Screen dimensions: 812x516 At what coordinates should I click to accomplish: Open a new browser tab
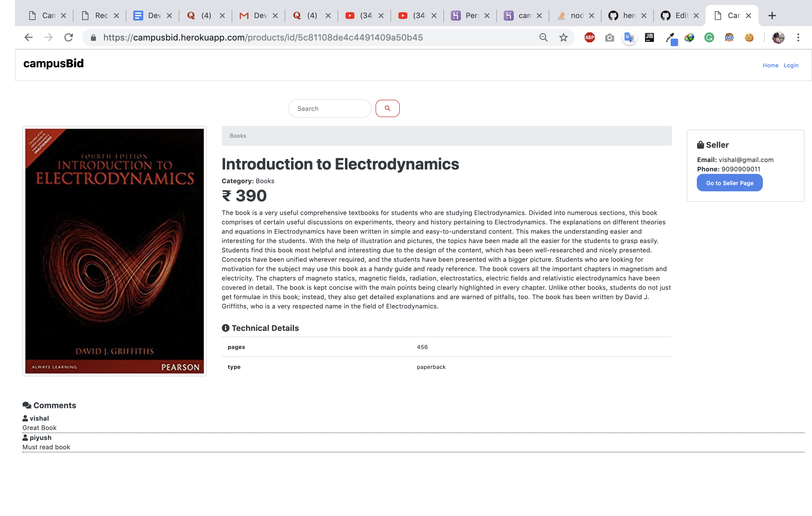772,16
